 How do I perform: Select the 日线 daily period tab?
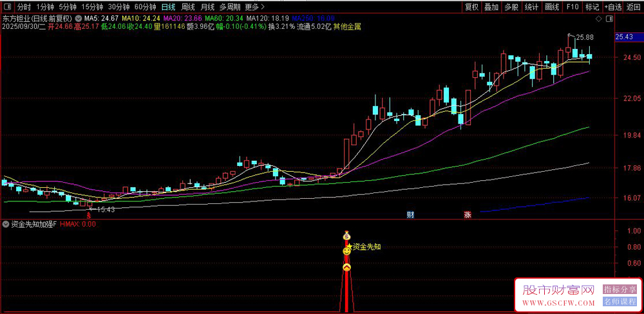click(168, 6)
